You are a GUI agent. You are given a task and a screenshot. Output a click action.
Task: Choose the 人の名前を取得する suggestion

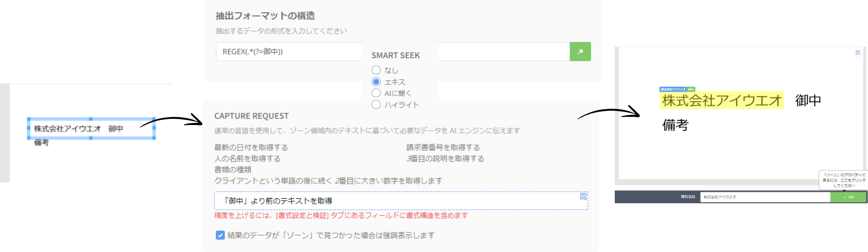(247, 159)
